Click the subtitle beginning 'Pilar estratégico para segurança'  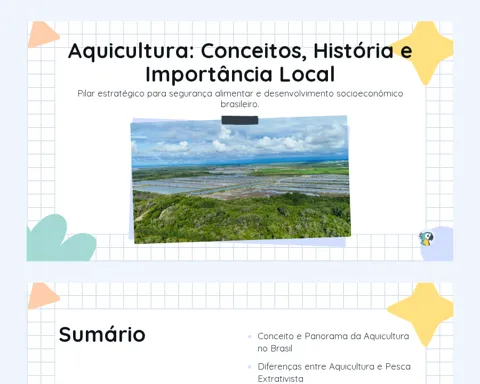[x=240, y=99]
